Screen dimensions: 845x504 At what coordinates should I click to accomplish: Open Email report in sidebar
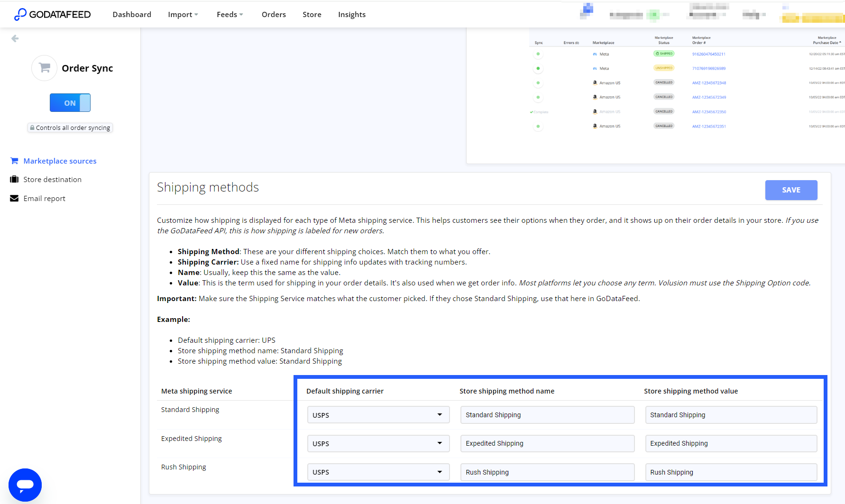[x=45, y=198]
